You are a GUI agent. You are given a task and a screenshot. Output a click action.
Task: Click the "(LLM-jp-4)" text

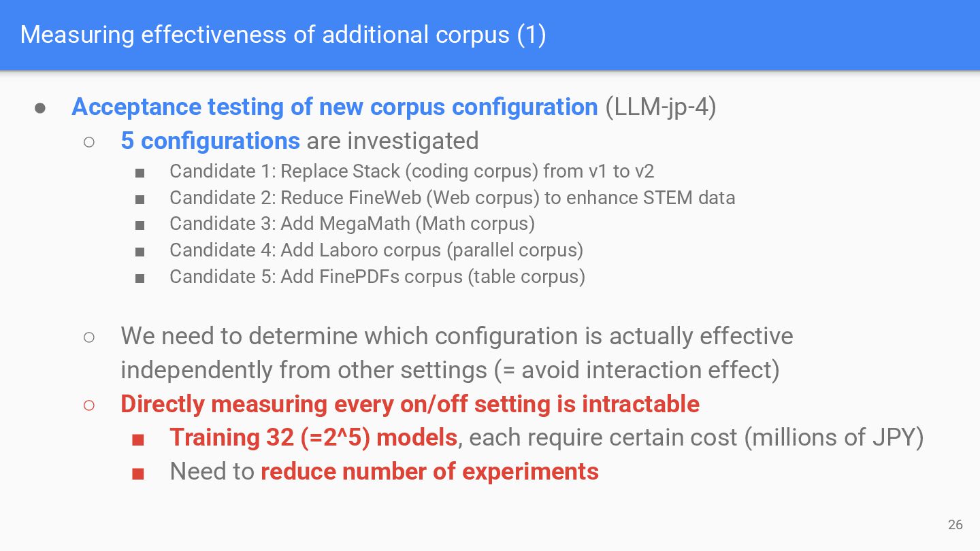tap(660, 107)
